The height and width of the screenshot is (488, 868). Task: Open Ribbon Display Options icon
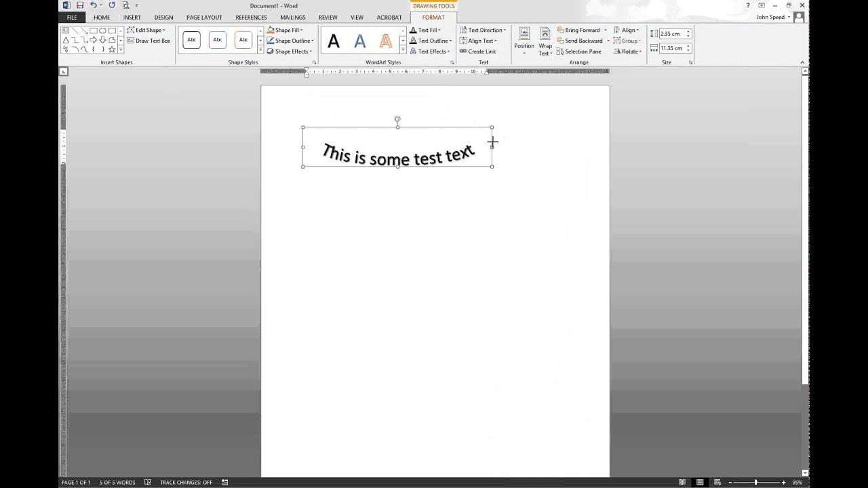[762, 5]
